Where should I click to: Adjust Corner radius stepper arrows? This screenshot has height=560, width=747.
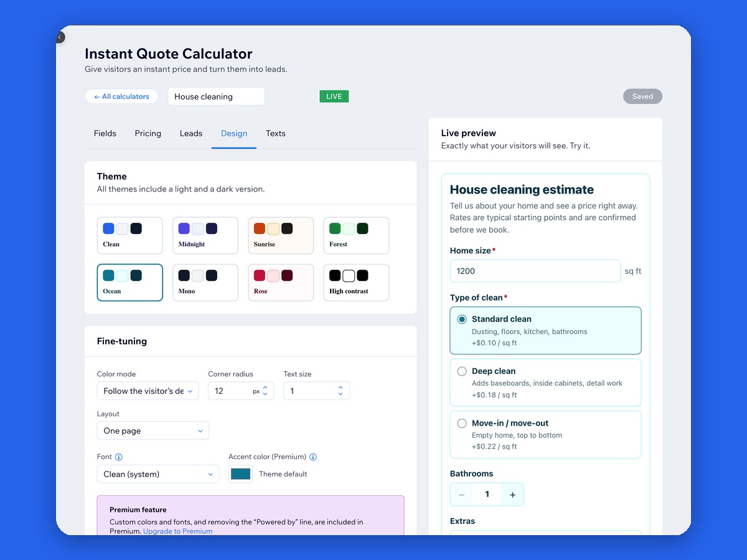[x=265, y=391]
